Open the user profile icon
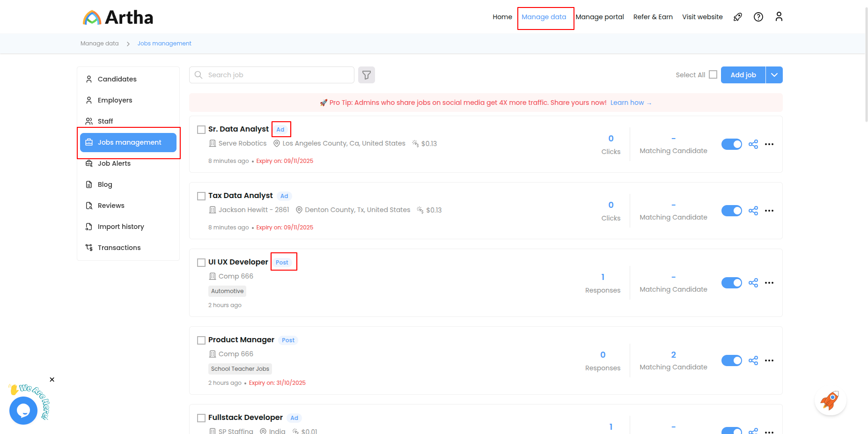 coord(779,17)
